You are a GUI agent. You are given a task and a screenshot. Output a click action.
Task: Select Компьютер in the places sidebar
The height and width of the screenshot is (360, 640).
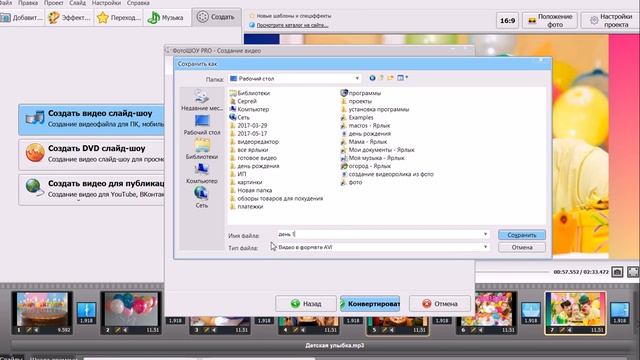click(202, 173)
